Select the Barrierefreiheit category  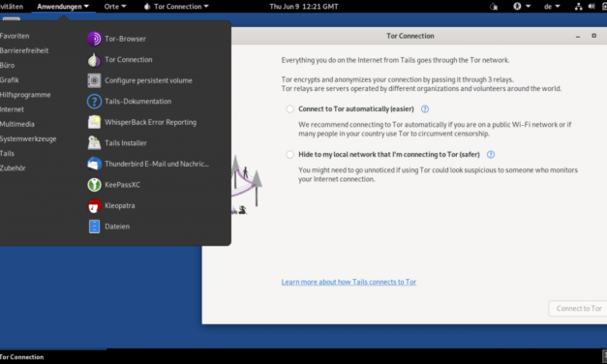click(24, 50)
